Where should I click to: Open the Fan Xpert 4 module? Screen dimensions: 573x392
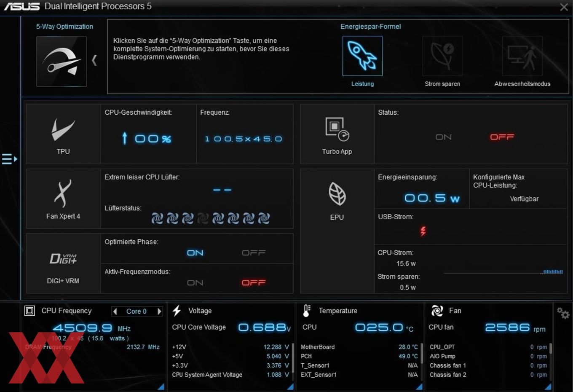coord(63,199)
